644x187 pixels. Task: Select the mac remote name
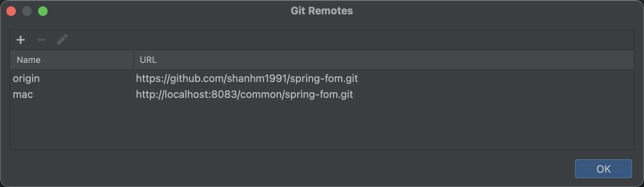(x=23, y=94)
